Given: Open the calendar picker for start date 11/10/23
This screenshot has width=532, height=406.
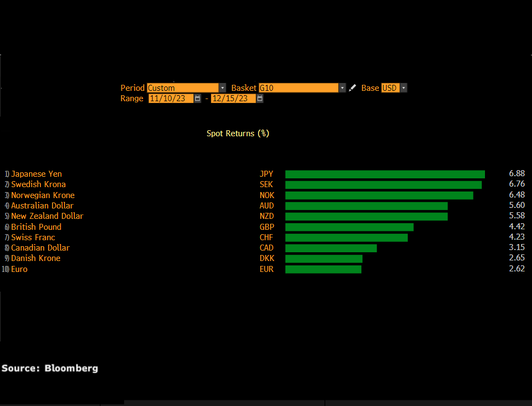Looking at the screenshot, I should tap(197, 98).
